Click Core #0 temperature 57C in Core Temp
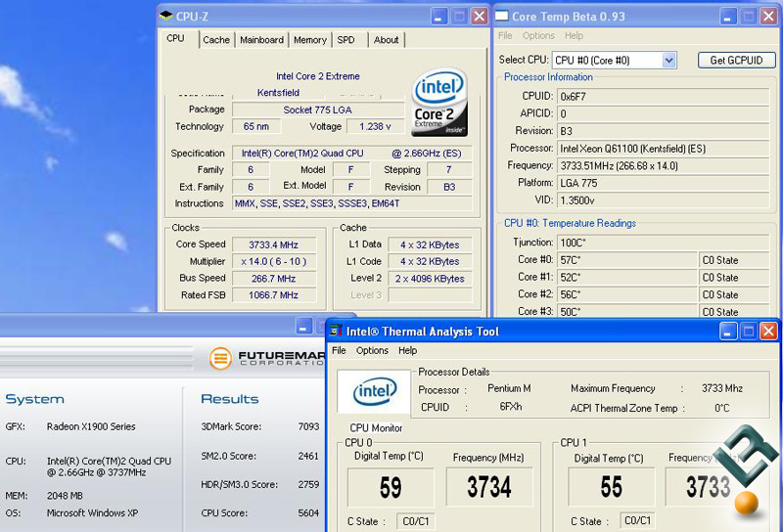Viewport: 783px width, 532px height. (626, 260)
